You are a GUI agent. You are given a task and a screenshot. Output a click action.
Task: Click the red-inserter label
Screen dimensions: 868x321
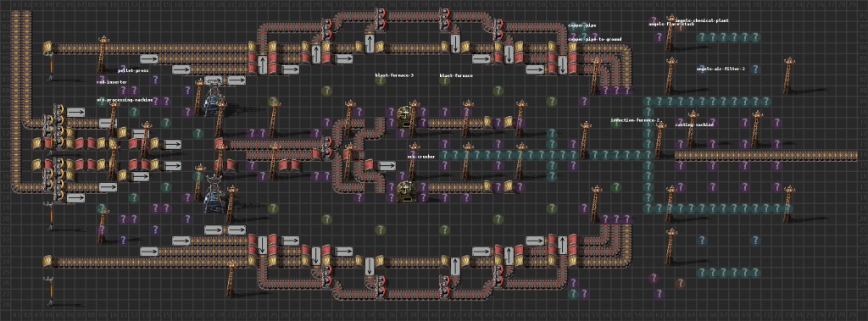111,82
